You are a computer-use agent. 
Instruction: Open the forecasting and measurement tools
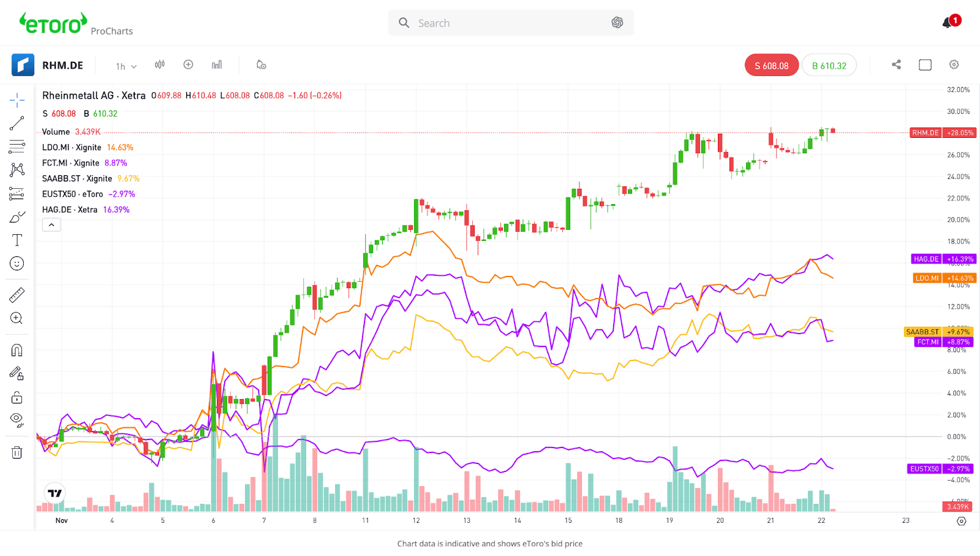point(17,194)
